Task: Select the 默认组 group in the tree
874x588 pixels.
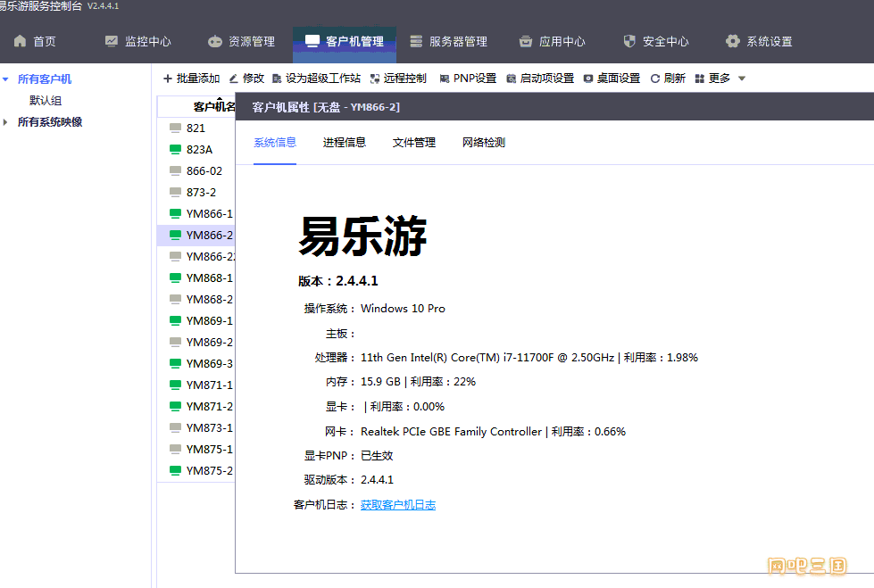Action: (x=46, y=100)
